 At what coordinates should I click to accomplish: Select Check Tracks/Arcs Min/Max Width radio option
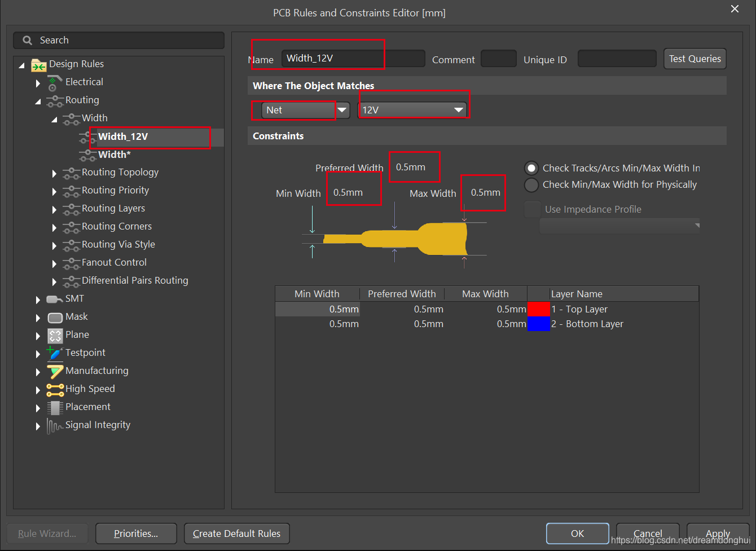click(x=531, y=168)
